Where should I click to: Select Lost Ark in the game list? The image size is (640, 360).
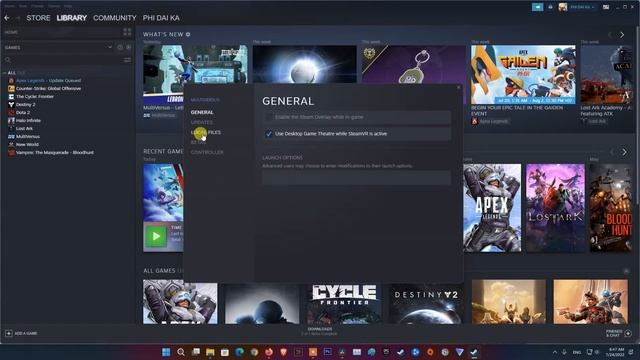click(x=24, y=129)
